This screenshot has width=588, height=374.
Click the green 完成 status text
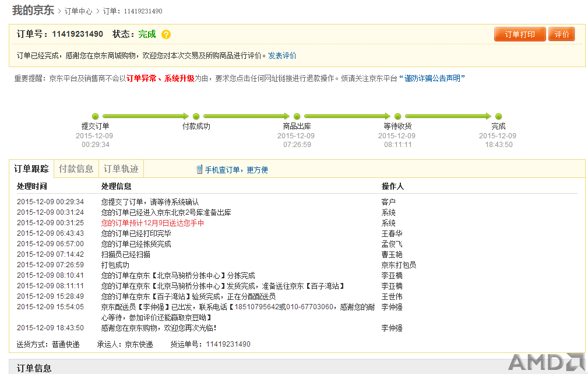[x=147, y=34]
